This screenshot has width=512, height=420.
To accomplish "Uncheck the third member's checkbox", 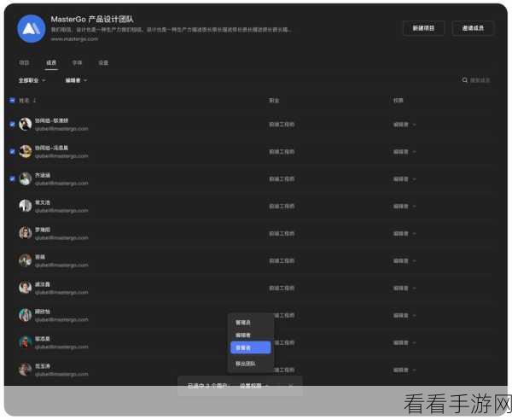I will click(x=12, y=179).
